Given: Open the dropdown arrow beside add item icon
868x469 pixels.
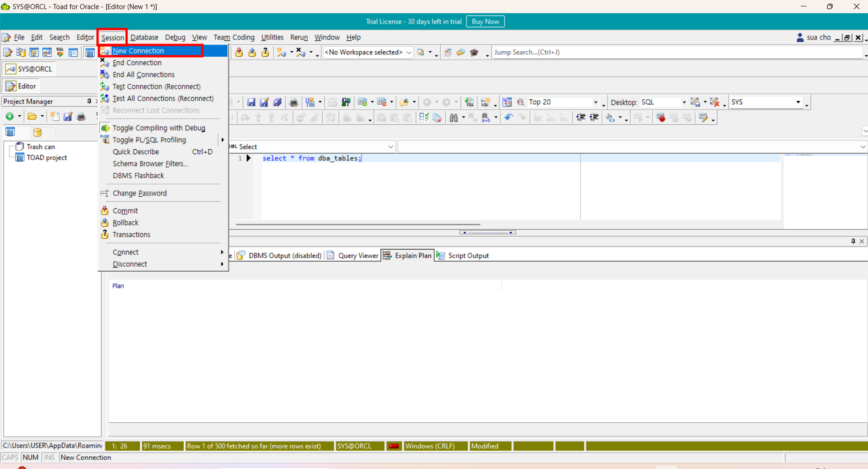Looking at the screenshot, I should [20, 117].
